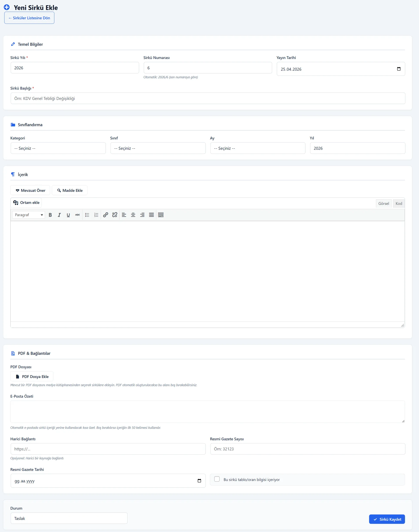Switch editor to Görsel tab
419x532 pixels.
pos(383,204)
